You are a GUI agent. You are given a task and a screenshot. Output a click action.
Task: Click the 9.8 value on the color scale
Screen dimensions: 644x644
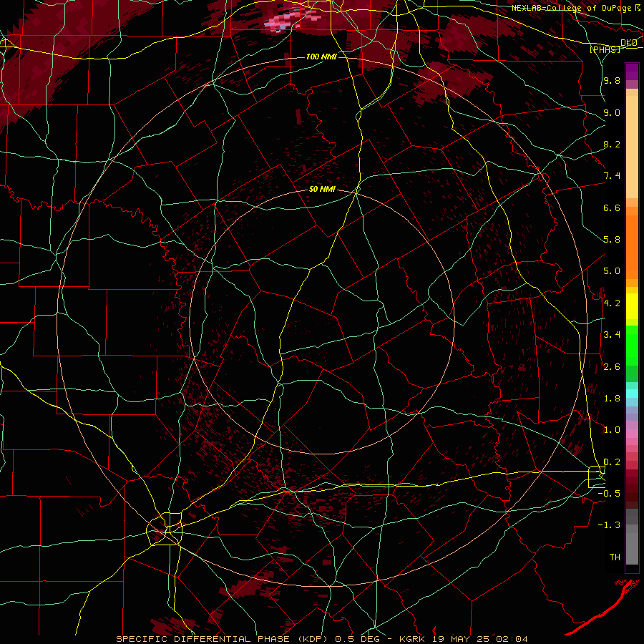[x=612, y=81]
